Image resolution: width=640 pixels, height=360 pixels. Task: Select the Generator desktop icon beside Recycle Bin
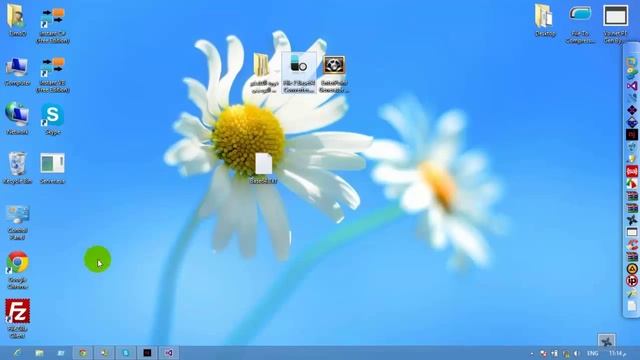(53, 167)
